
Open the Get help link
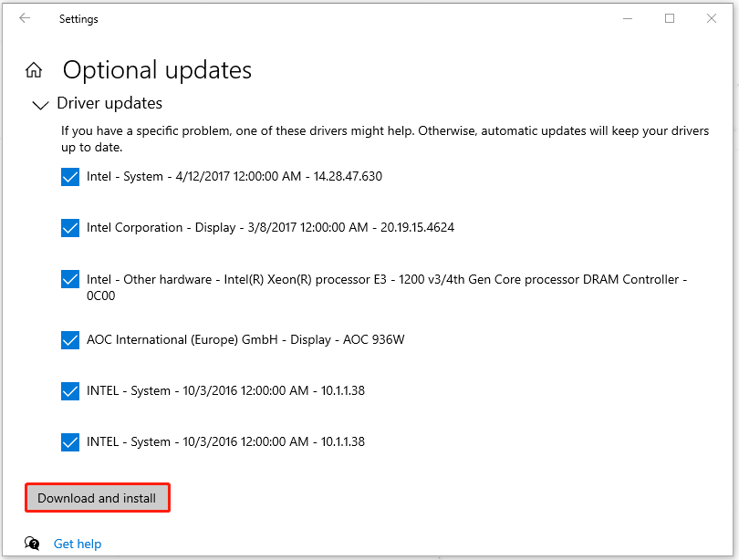coord(78,544)
